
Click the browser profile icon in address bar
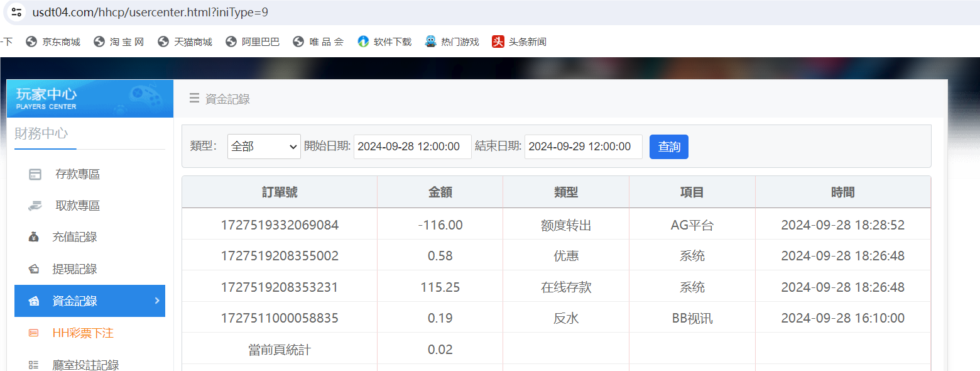(16, 11)
